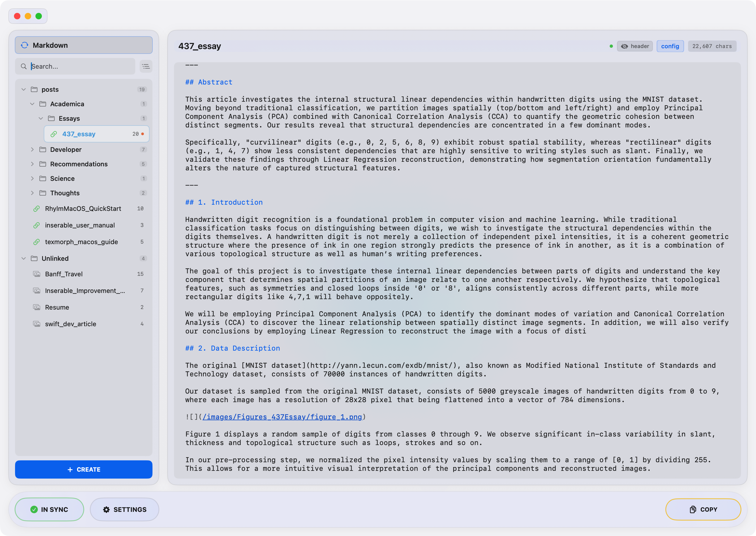Viewport: 756px width, 536px height.
Task: Click the link icon beside 437_essay
Action: point(54,134)
